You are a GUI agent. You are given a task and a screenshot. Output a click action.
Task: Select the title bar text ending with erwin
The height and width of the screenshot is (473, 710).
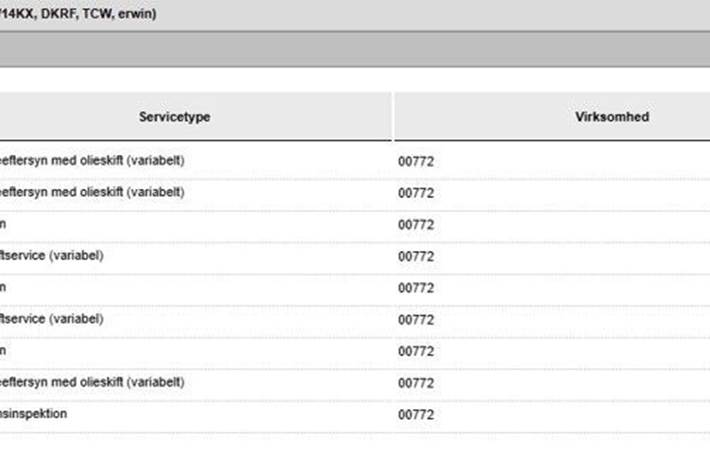click(x=78, y=14)
